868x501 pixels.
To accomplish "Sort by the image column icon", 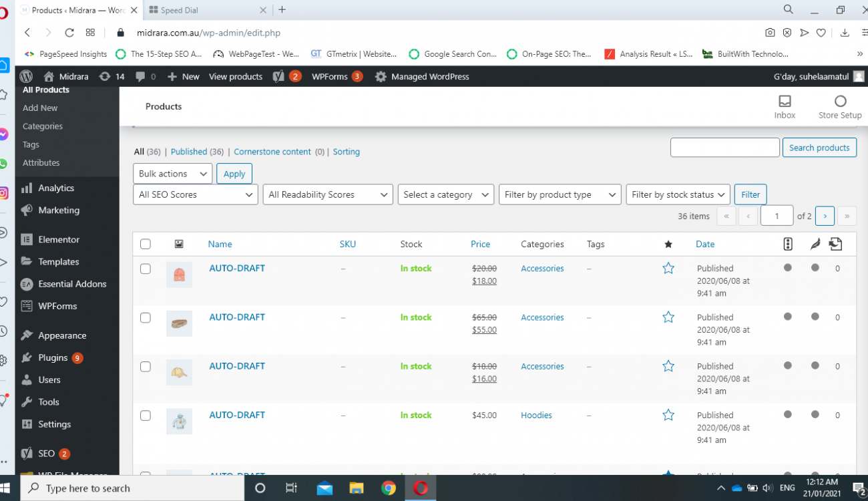I will pyautogui.click(x=179, y=244).
